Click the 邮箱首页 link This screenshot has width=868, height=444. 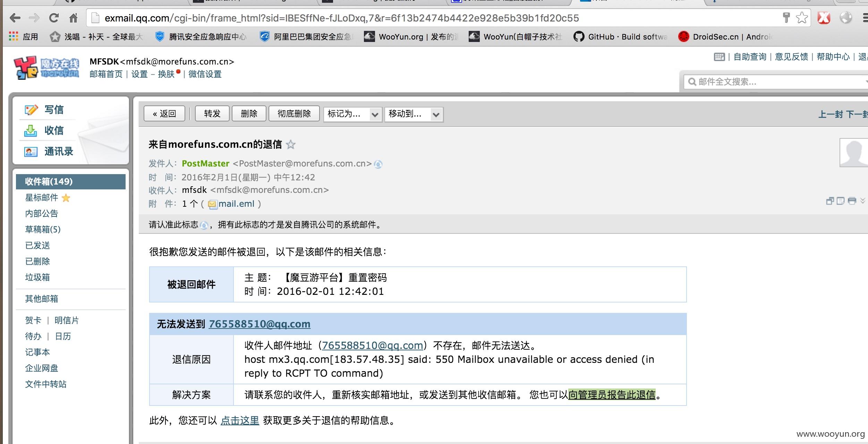[106, 74]
